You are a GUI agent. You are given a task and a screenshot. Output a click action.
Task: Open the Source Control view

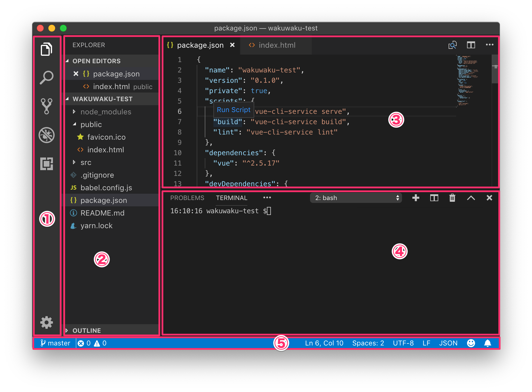pyautogui.click(x=47, y=106)
